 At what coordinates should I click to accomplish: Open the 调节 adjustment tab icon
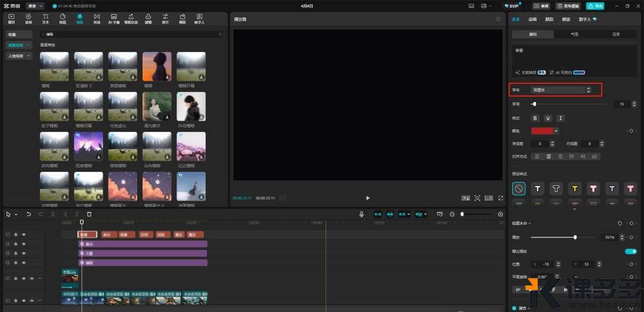(x=165, y=17)
